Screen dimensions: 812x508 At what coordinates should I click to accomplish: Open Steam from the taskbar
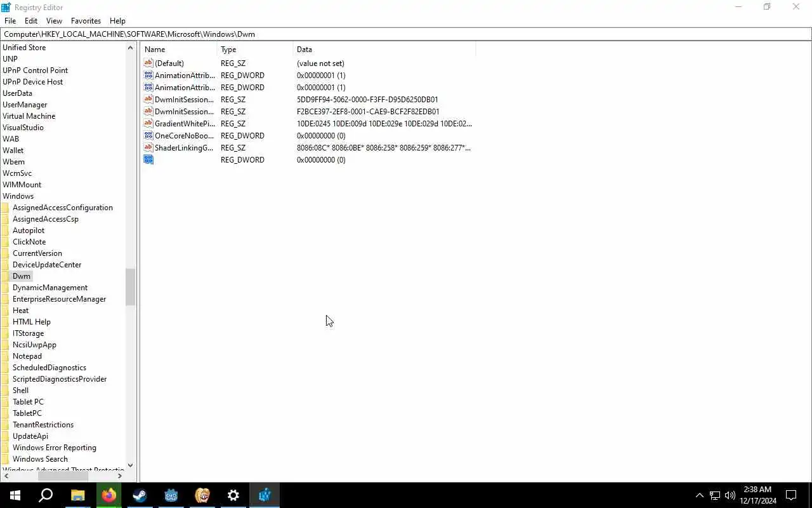(x=140, y=495)
